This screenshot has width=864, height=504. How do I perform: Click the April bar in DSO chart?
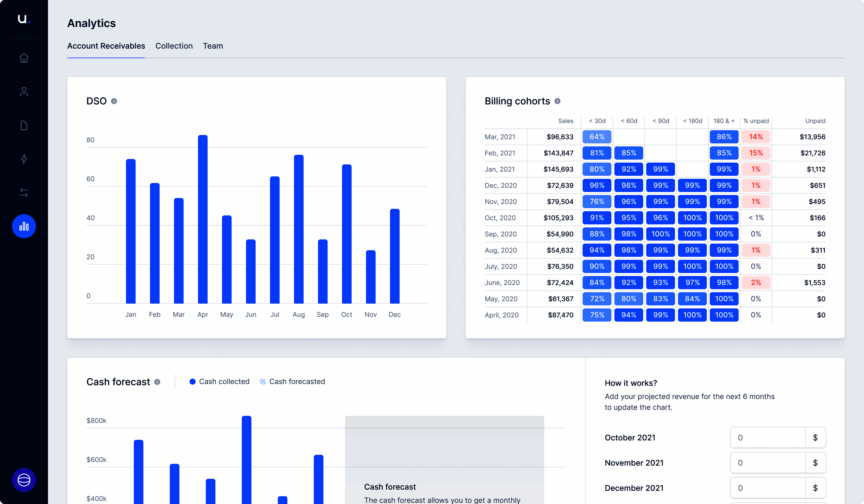tap(202, 219)
